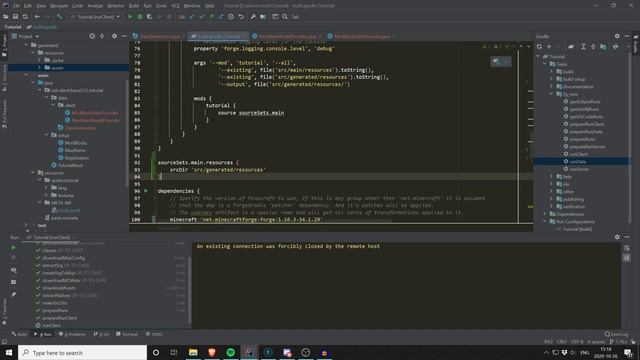
Task: Click the run gutter arrow beside dependencies line
Action: point(146,191)
